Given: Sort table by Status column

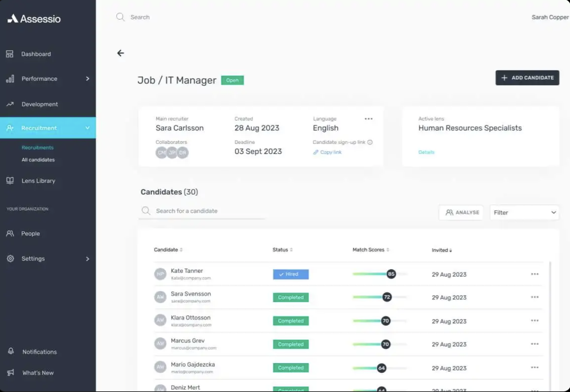Looking at the screenshot, I should pyautogui.click(x=291, y=250).
